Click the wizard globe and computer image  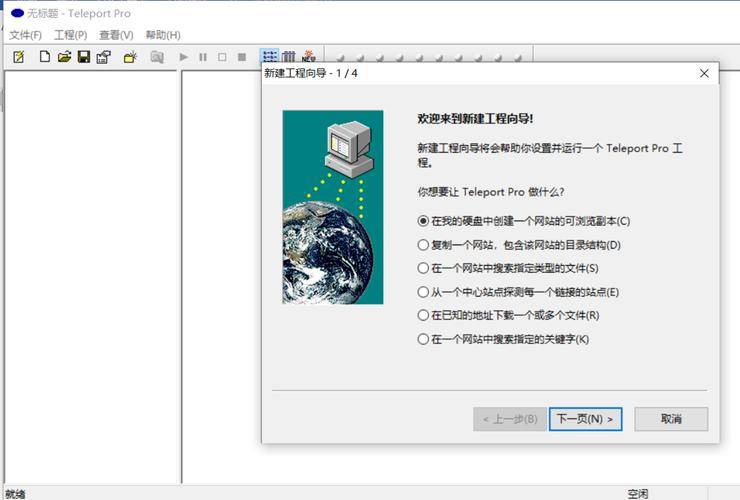333,207
